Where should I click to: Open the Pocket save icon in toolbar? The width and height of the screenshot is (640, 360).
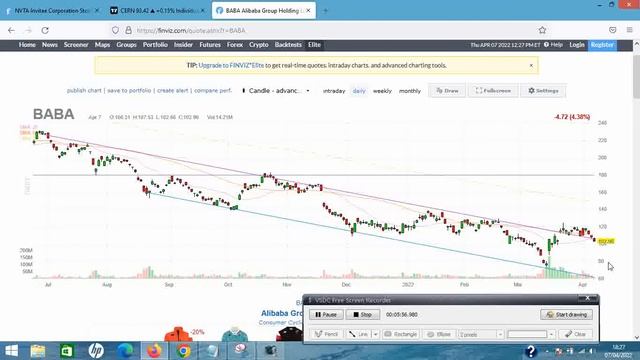[612, 30]
